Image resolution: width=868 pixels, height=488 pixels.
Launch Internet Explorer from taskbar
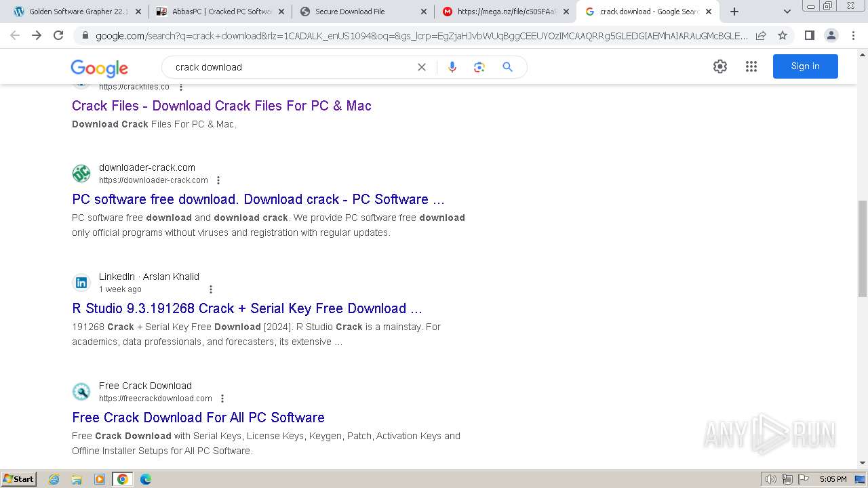click(54, 479)
